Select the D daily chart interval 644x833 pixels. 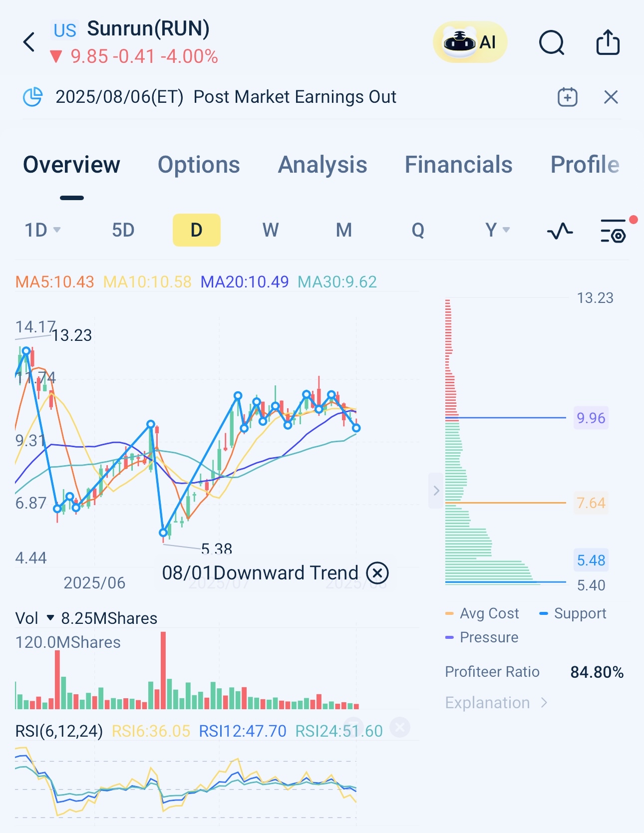click(x=196, y=230)
